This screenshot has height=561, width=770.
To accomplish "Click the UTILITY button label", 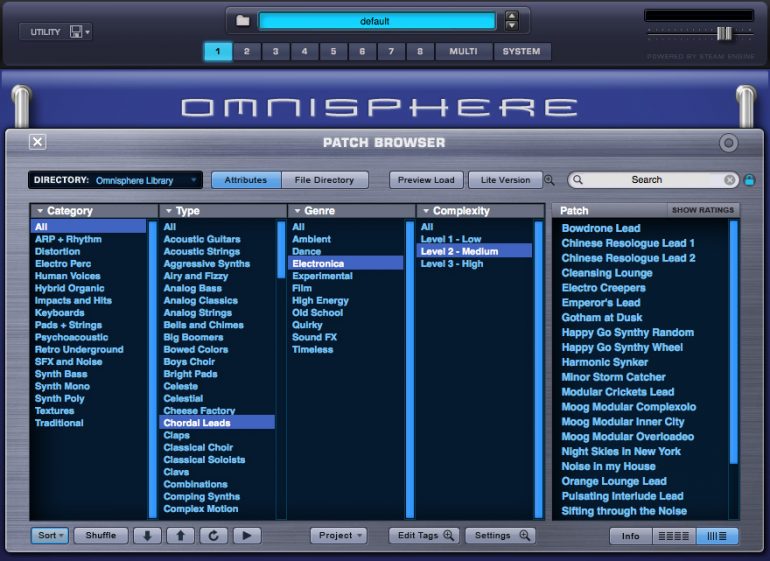I will [45, 32].
